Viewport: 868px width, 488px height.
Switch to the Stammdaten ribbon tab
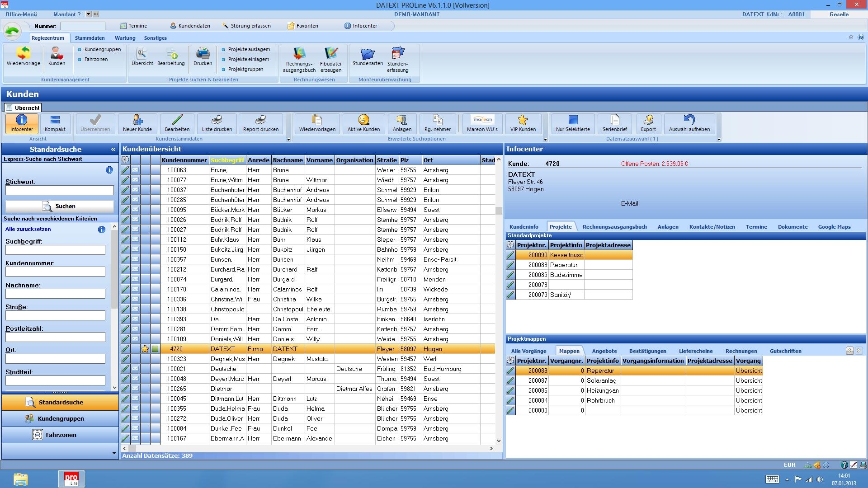(90, 38)
